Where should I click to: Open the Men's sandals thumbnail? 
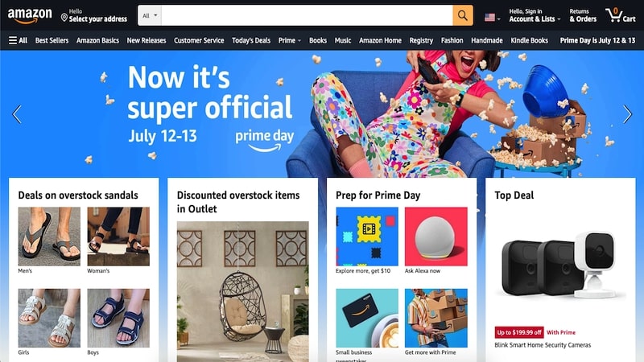49,237
